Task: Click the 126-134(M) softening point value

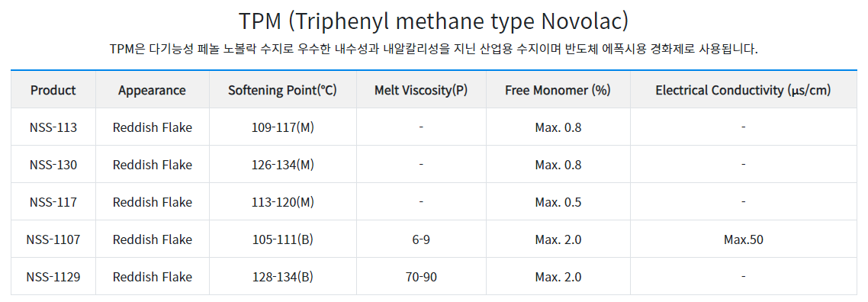Action: [282, 165]
